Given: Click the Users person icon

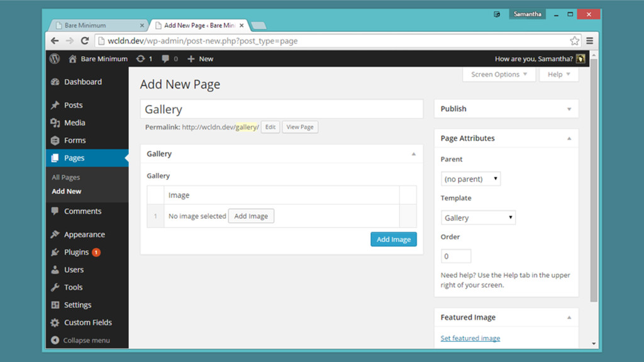Looking at the screenshot, I should (55, 270).
